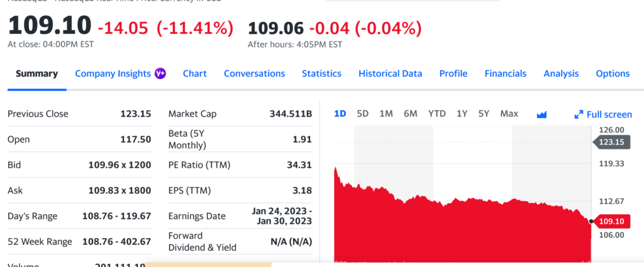Viewport: 644px width, 267px height.
Task: Select the Max chart range
Action: click(x=509, y=114)
